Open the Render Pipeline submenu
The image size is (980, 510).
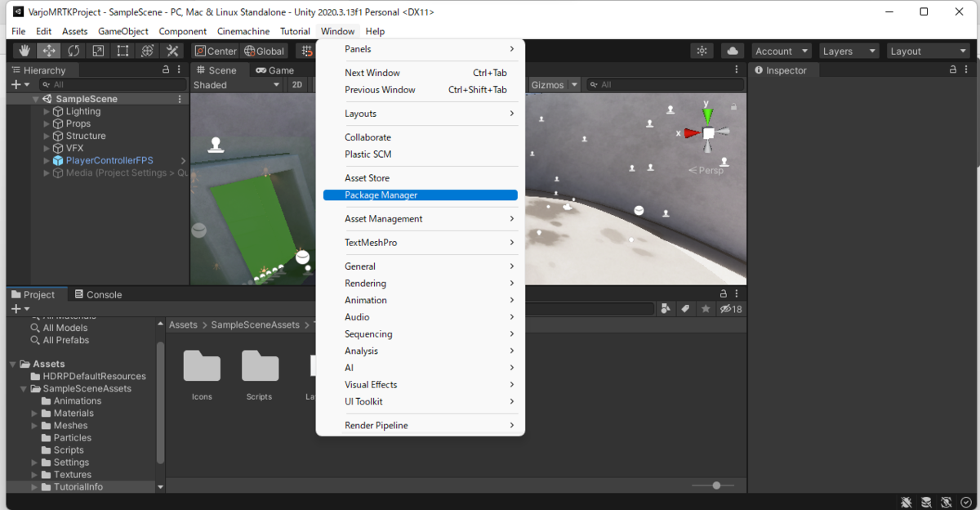[421, 425]
